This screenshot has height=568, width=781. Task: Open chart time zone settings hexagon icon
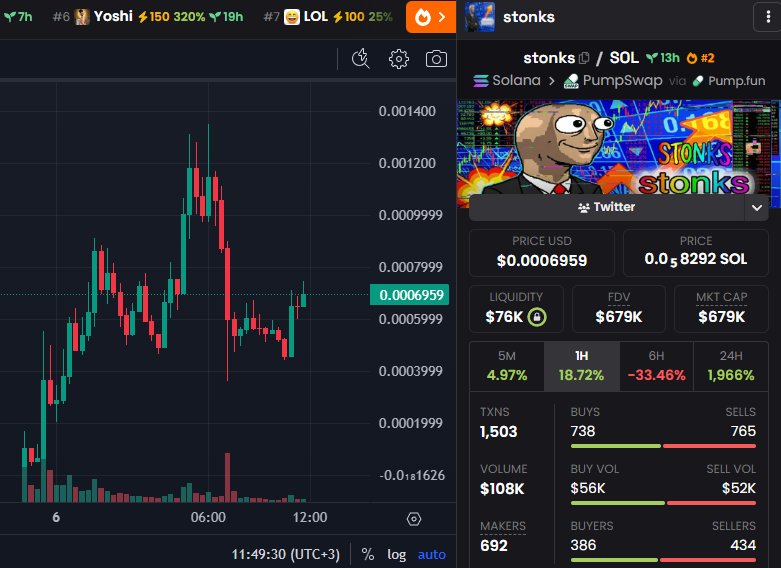click(x=413, y=519)
